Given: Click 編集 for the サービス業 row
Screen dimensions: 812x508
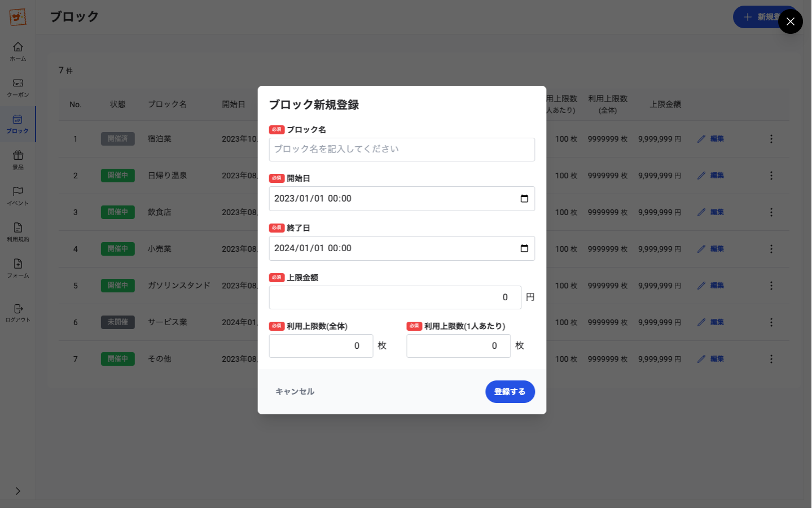Looking at the screenshot, I should click(710, 322).
